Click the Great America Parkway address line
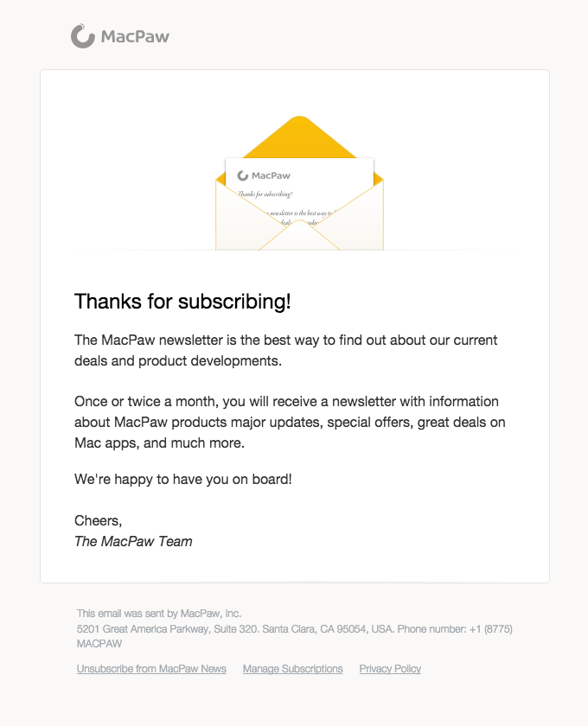The height and width of the screenshot is (726, 588). pyautogui.click(x=294, y=629)
